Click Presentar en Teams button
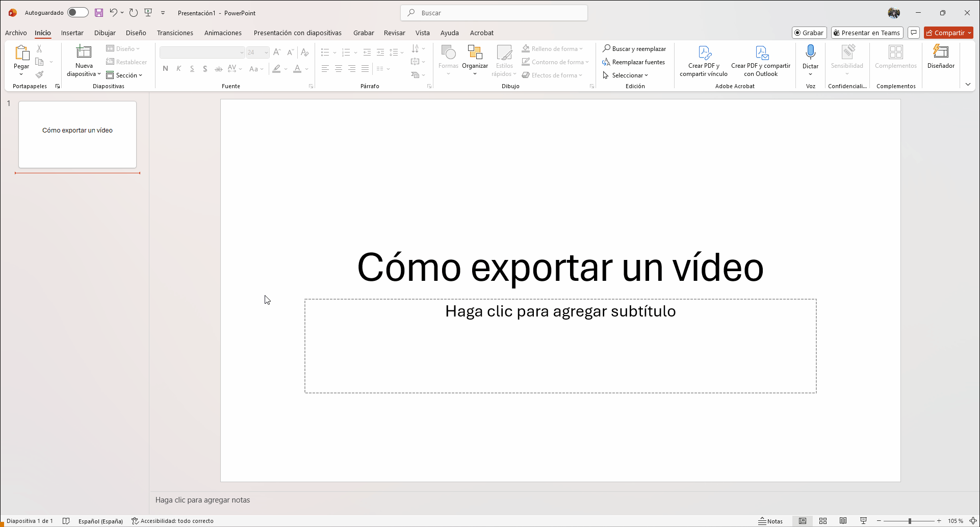 [867, 33]
